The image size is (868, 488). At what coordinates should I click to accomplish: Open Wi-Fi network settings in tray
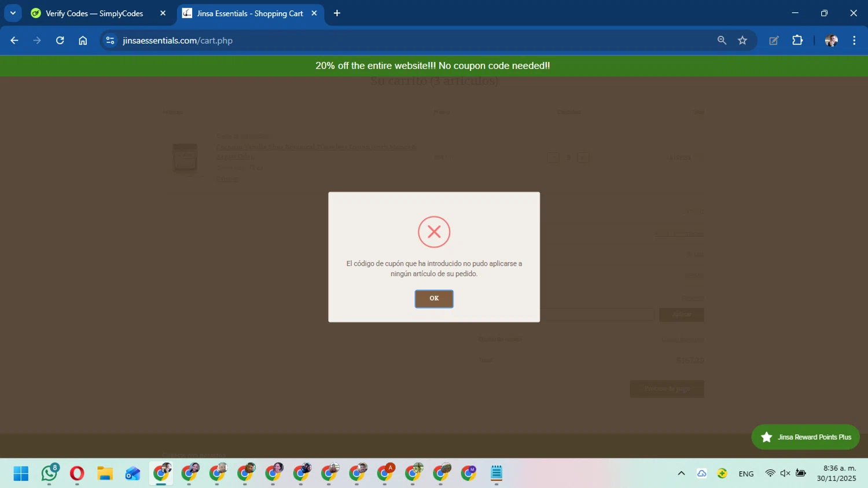[770, 474]
